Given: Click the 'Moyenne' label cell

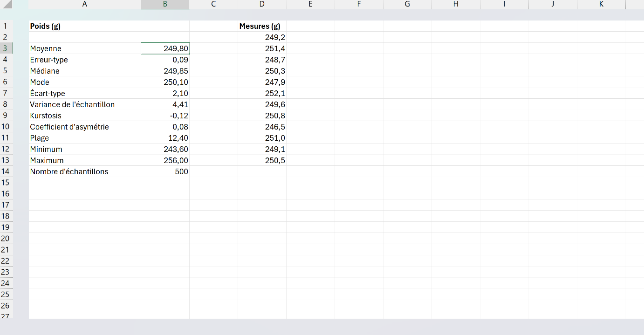Looking at the screenshot, I should click(85, 48).
